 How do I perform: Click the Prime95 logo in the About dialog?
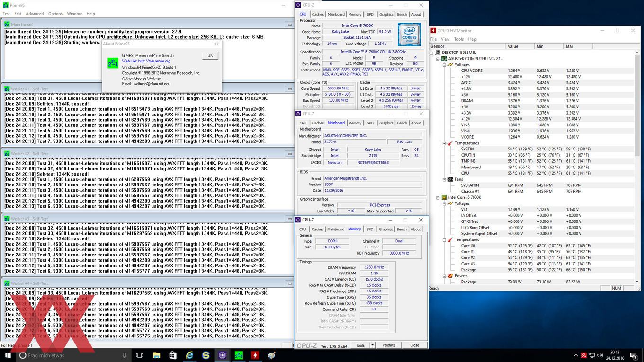[113, 62]
